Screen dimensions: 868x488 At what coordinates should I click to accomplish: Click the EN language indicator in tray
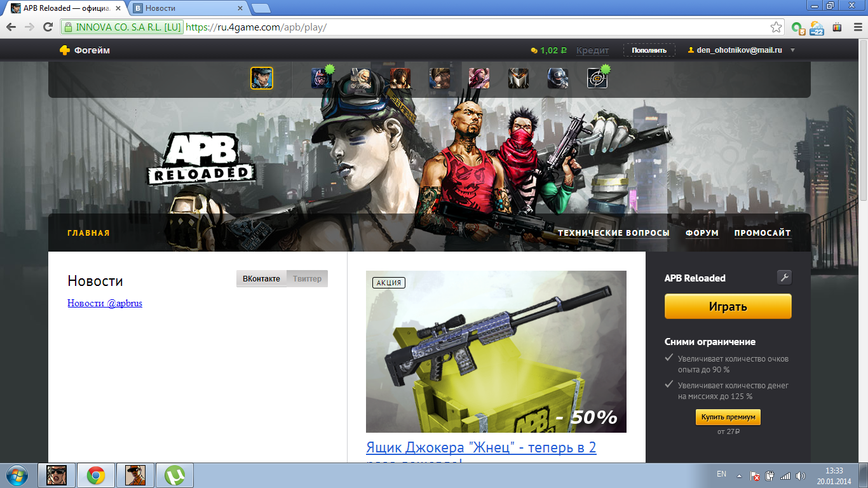(721, 474)
